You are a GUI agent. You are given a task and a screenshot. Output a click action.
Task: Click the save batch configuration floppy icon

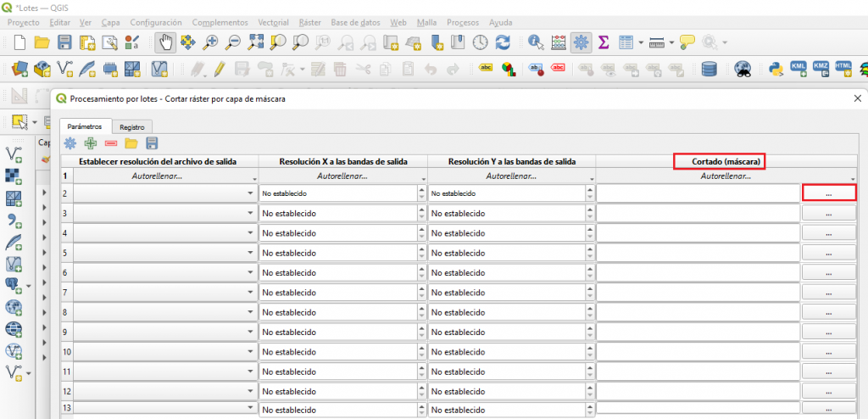(152, 143)
